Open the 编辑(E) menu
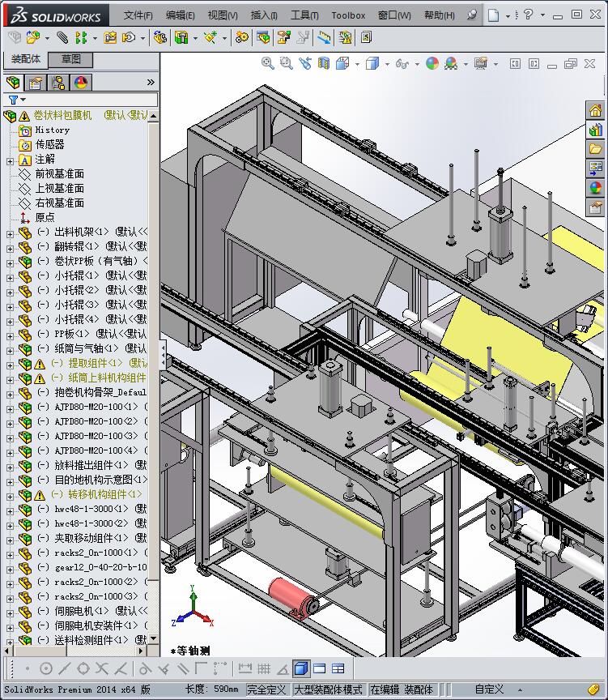The height and width of the screenshot is (700, 608). pyautogui.click(x=180, y=15)
